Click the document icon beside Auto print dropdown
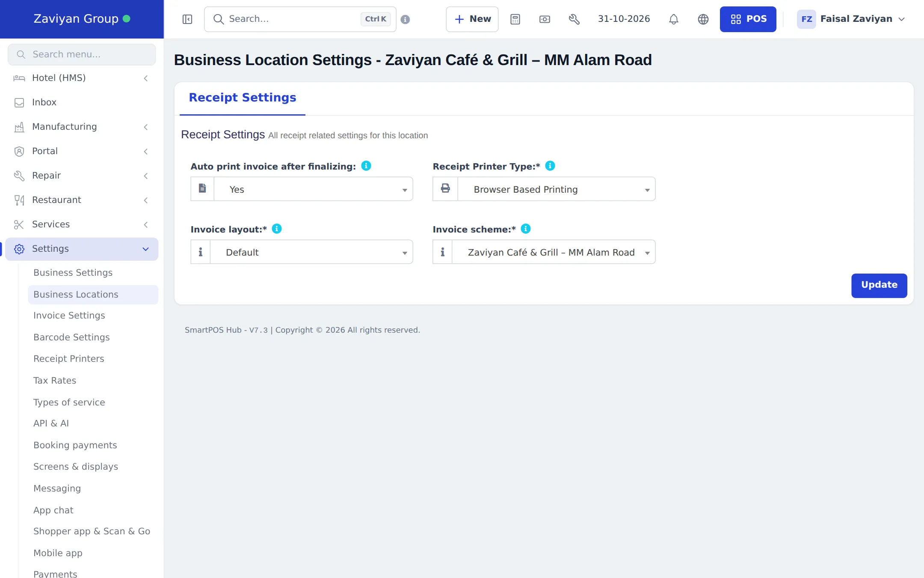This screenshot has height=578, width=924. click(x=202, y=188)
